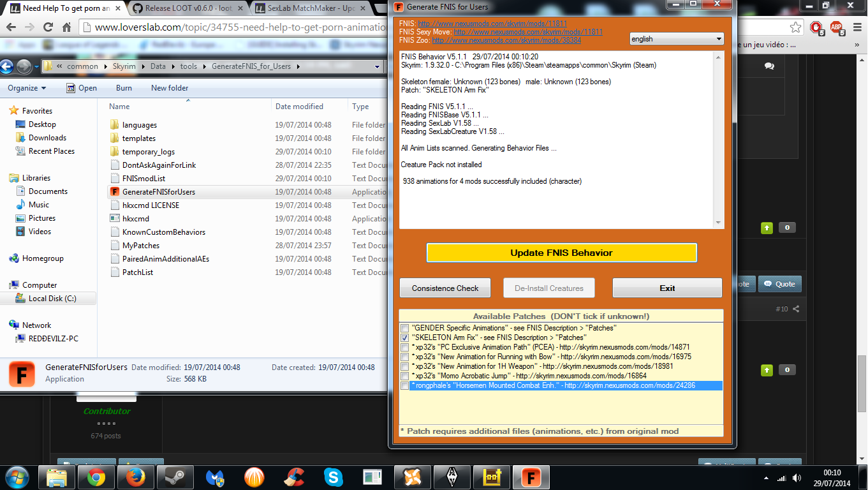Select Local Disk (C:) in the navigation pane
Viewport: 868px width, 490px height.
coord(52,299)
